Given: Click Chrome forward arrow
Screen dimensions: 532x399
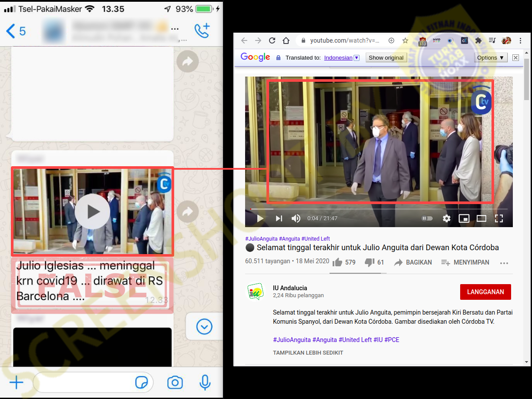Looking at the screenshot, I should pyautogui.click(x=258, y=40).
